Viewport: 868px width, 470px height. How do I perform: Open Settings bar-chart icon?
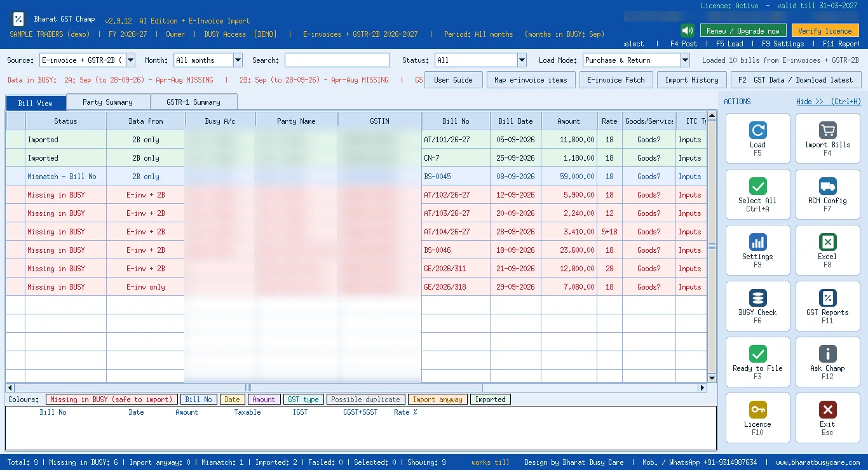[757, 242]
